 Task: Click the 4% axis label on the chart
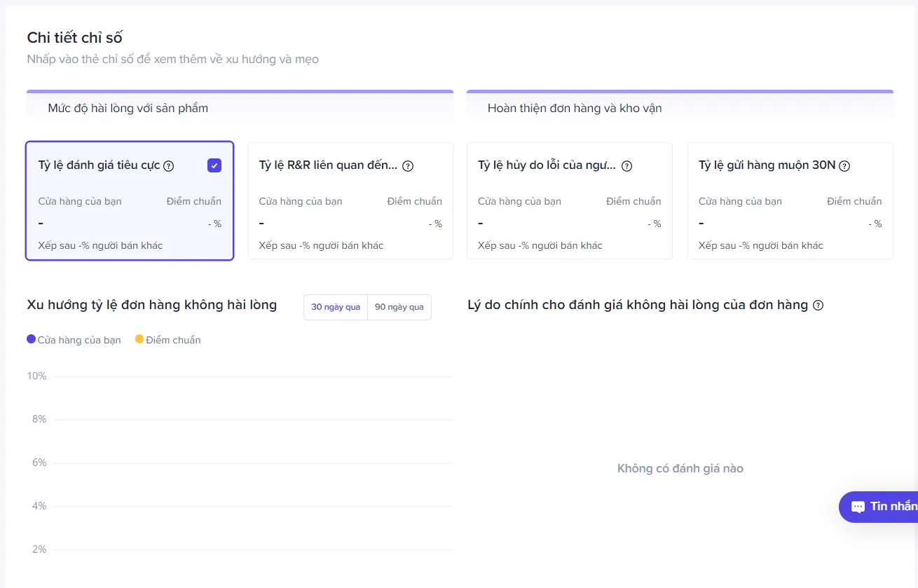click(39, 506)
